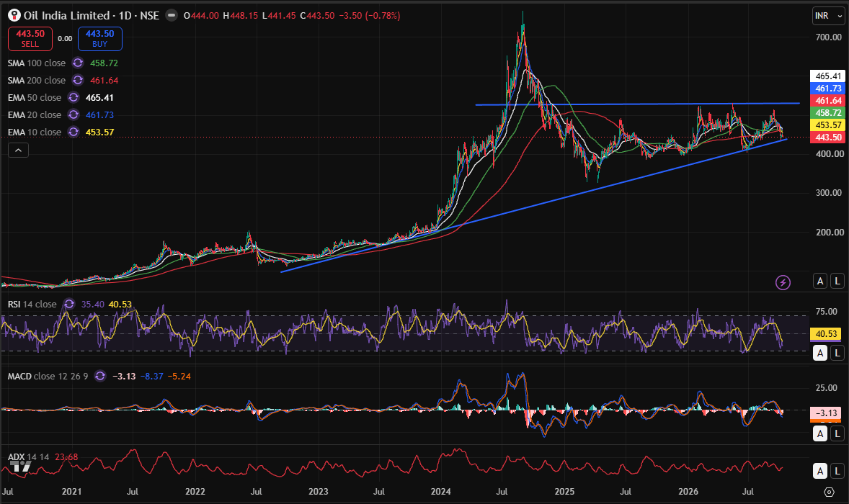Toggle auto scale A on ADX pane
Viewport: 849px width, 504px height.
[x=820, y=471]
